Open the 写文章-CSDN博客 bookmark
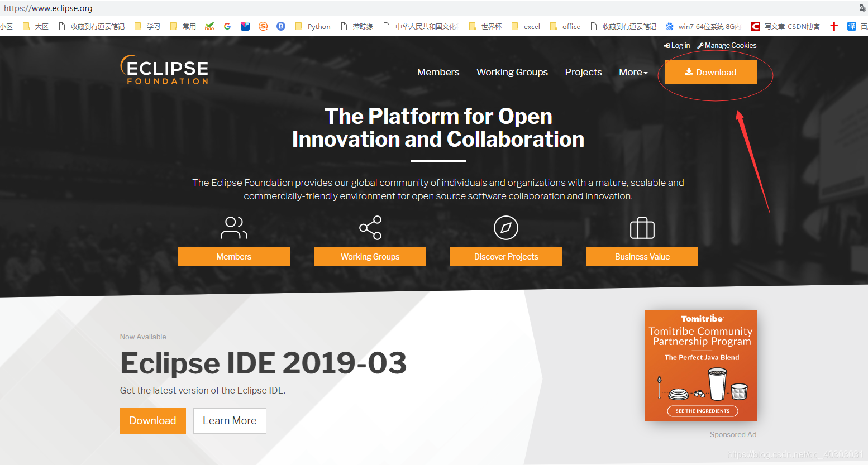 (786, 26)
